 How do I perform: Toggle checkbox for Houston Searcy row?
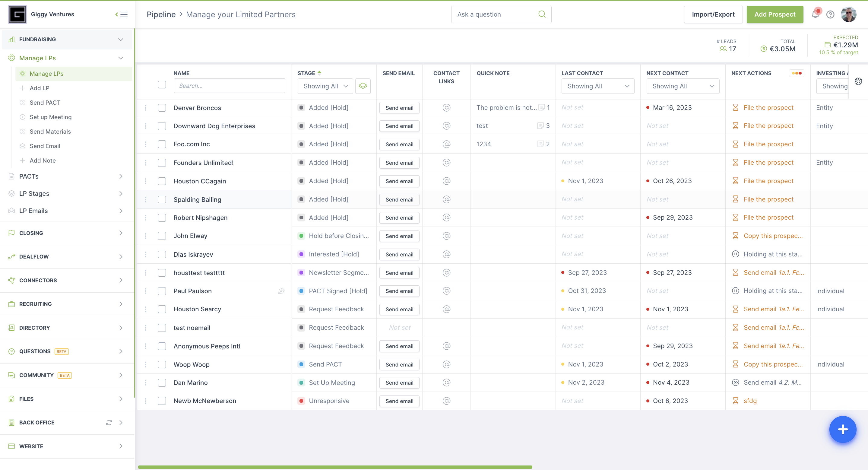tap(162, 309)
